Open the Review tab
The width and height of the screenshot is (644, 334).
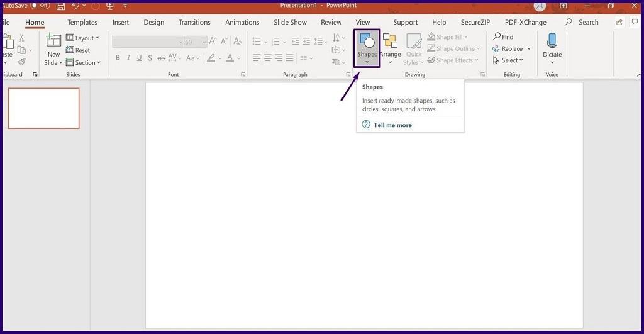click(x=331, y=22)
